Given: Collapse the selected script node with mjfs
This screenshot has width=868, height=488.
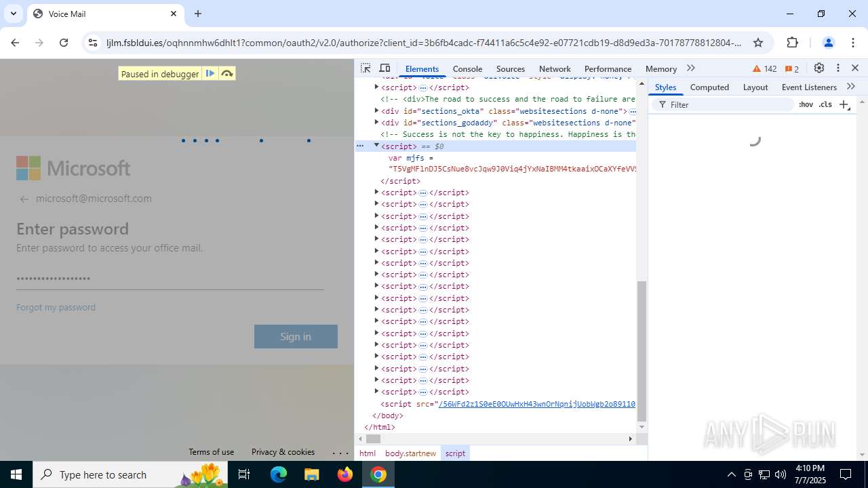Looking at the screenshot, I should 376,146.
